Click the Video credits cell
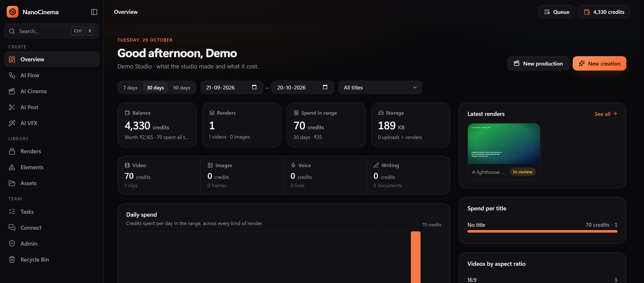This screenshot has width=644, height=283. coord(159,175)
